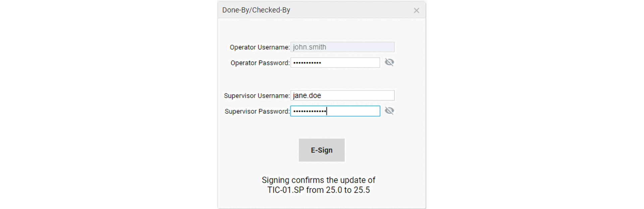Click the "Operator Password:" label

click(260, 63)
